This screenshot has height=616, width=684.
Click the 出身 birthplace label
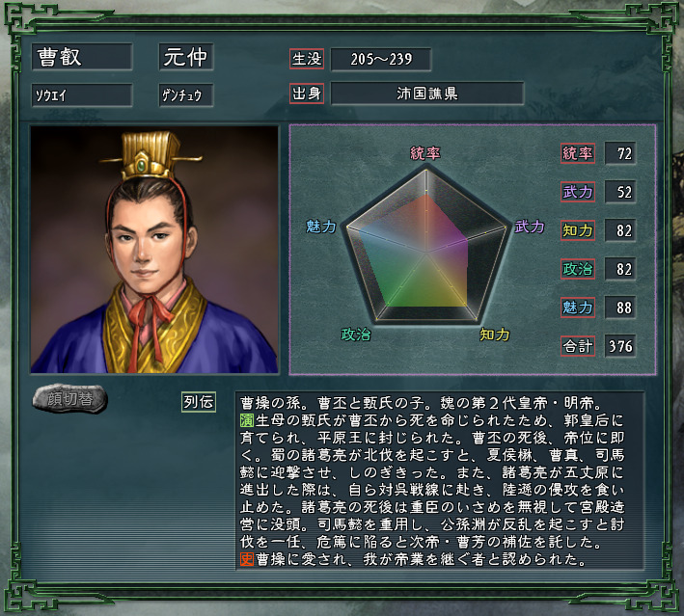(307, 94)
